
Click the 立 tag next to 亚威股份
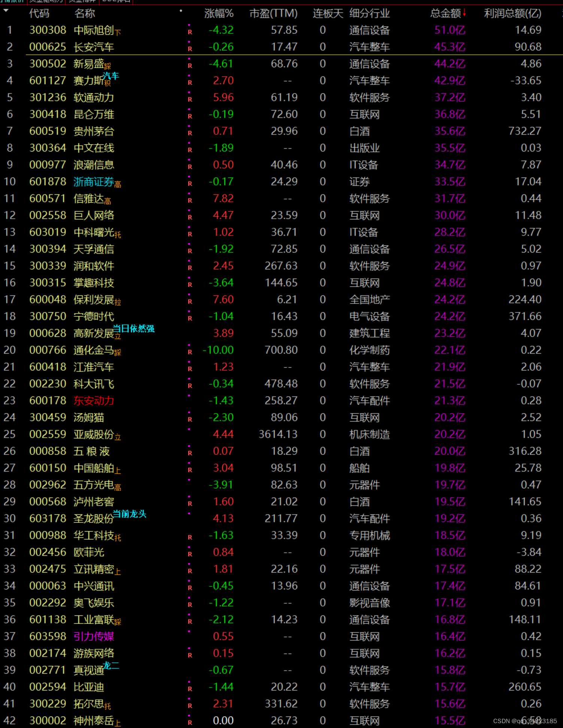pos(118,437)
